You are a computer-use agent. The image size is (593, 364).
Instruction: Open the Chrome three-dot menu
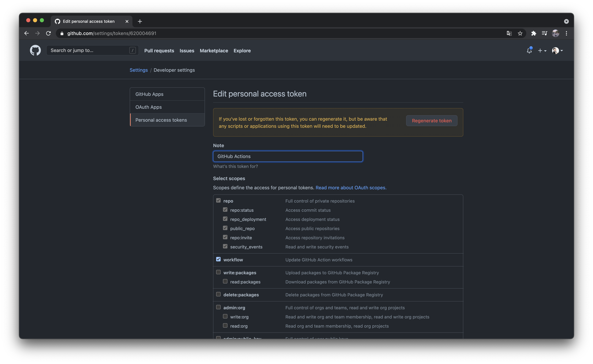(566, 33)
